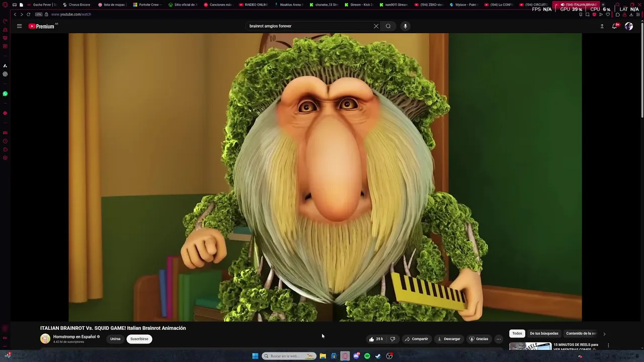Image resolution: width=644 pixels, height=362 pixels.
Task: Open the Hornstromp channel avatar
Action: [45, 339]
